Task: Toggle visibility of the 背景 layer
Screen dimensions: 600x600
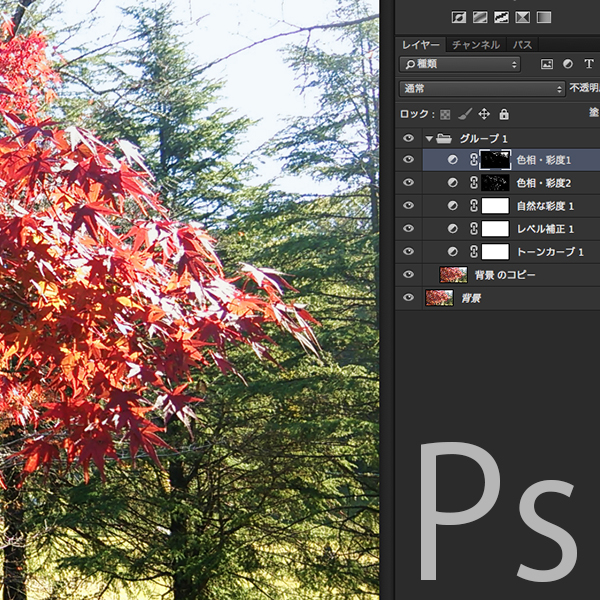Action: pos(408,297)
